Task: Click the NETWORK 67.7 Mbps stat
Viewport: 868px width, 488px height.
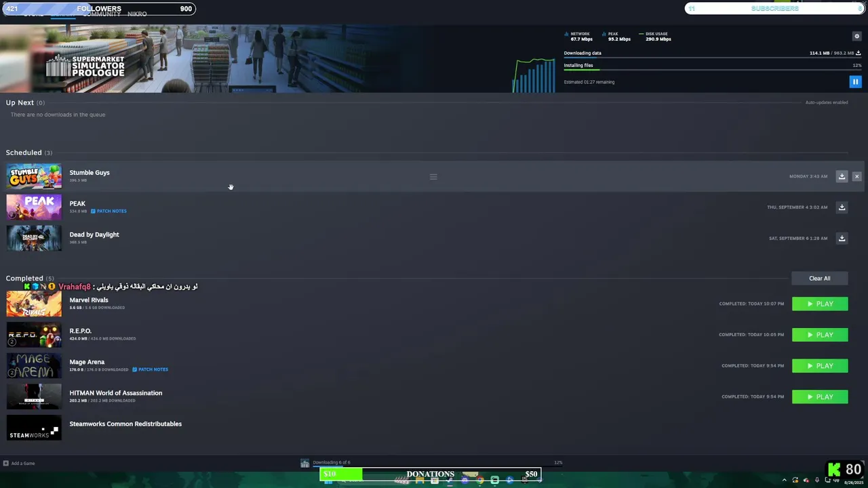Action: 580,37
